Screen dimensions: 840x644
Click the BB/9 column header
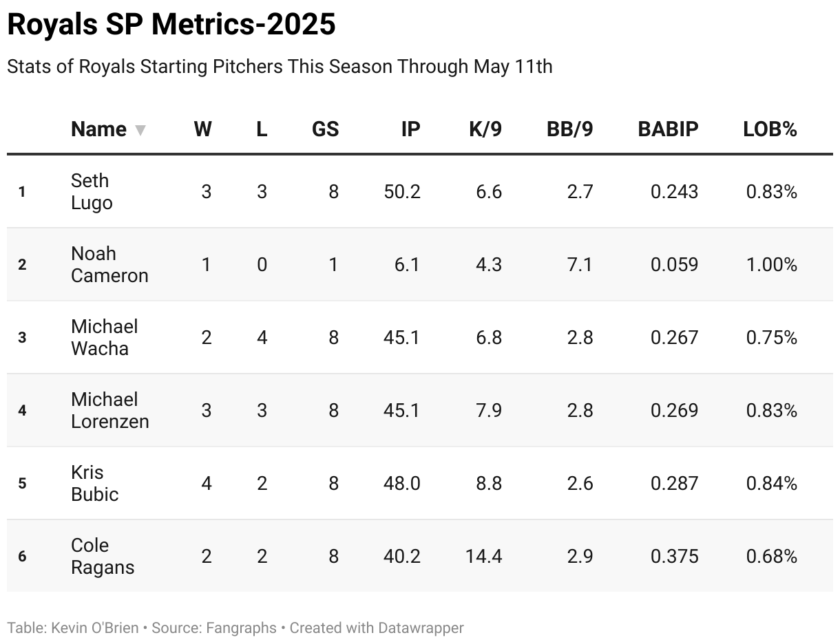point(569,129)
